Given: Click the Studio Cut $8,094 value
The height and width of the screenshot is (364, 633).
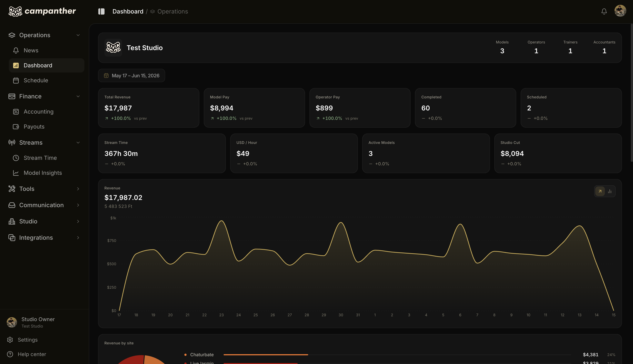Looking at the screenshot, I should coord(512,154).
